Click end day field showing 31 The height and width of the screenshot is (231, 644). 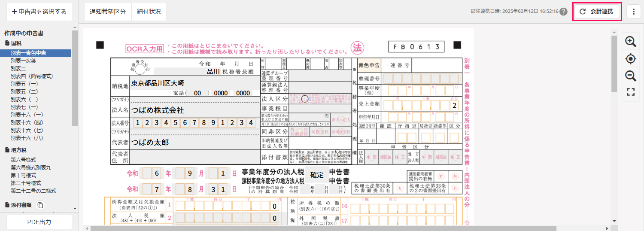click(x=218, y=189)
